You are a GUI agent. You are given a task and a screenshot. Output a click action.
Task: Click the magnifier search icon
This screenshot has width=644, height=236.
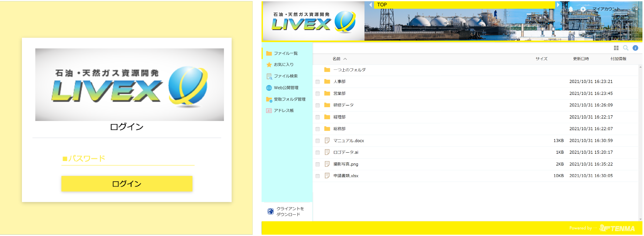pos(626,48)
